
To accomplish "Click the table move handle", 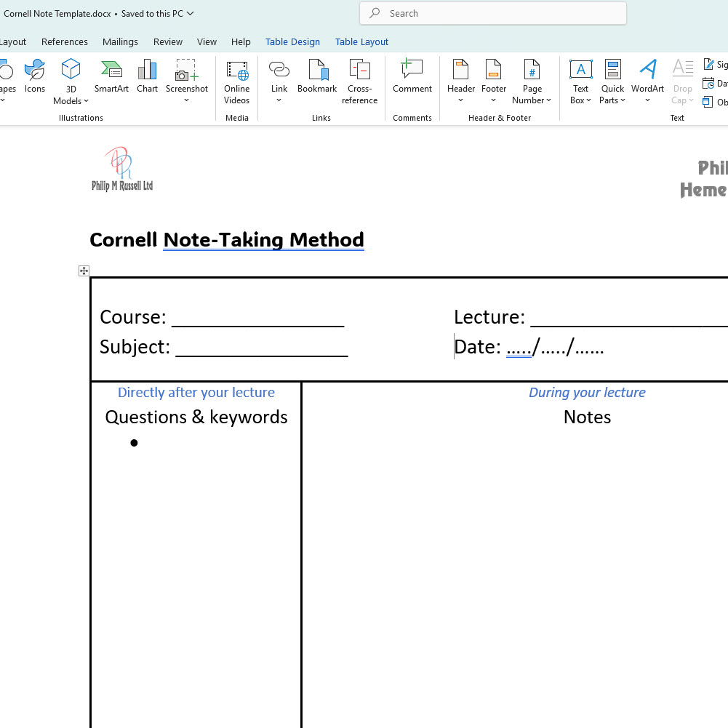I will [84, 271].
